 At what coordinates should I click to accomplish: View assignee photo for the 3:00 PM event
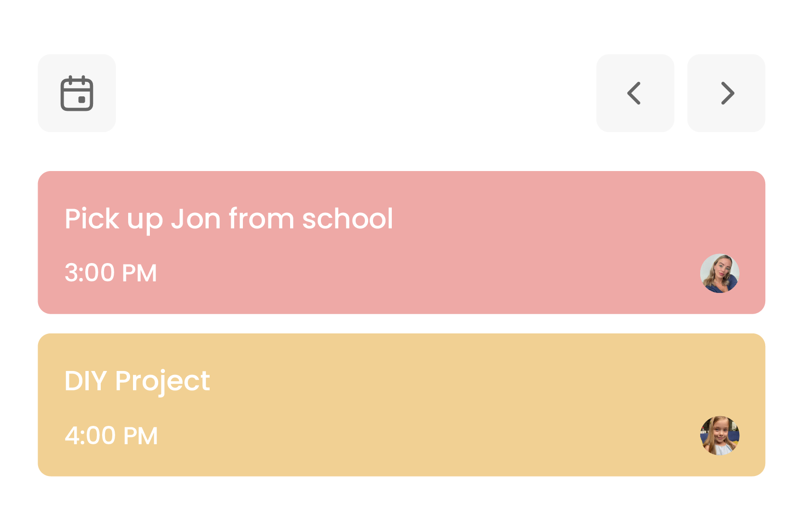coord(719,273)
